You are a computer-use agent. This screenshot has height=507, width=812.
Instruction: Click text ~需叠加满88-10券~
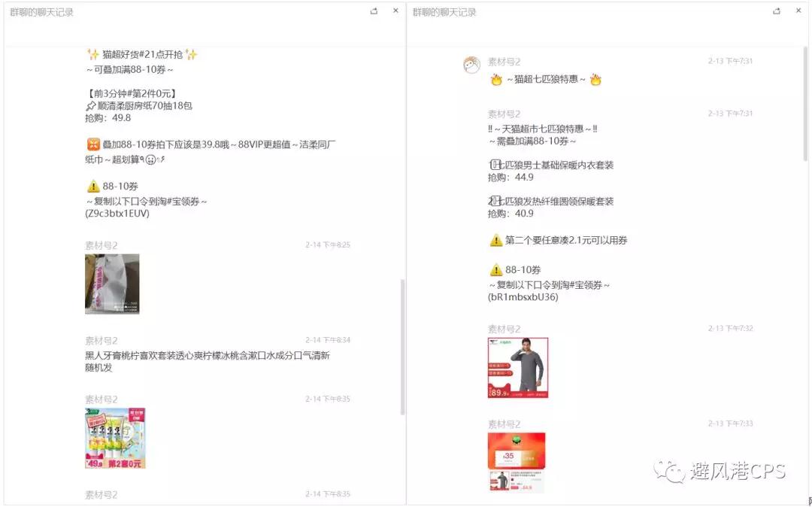coord(532,141)
